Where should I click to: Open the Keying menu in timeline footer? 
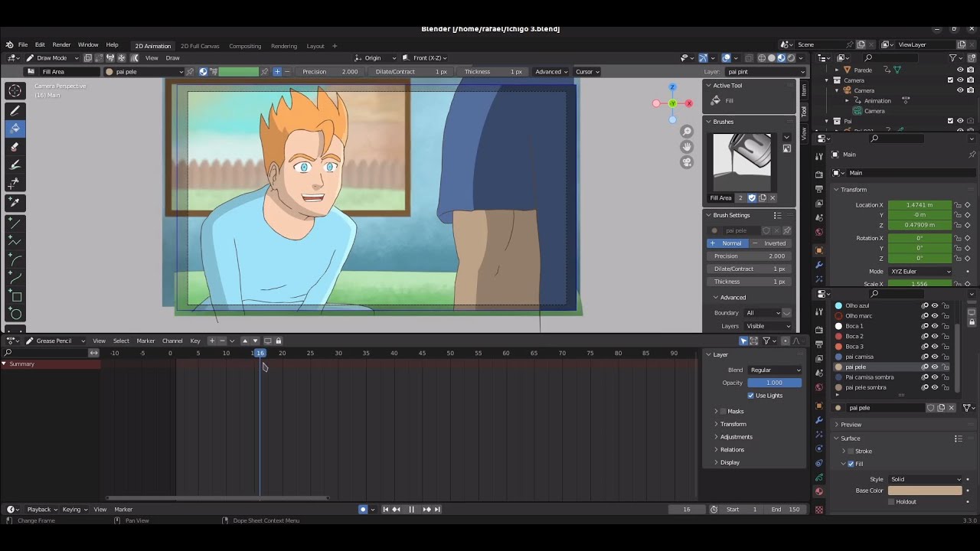click(x=75, y=510)
